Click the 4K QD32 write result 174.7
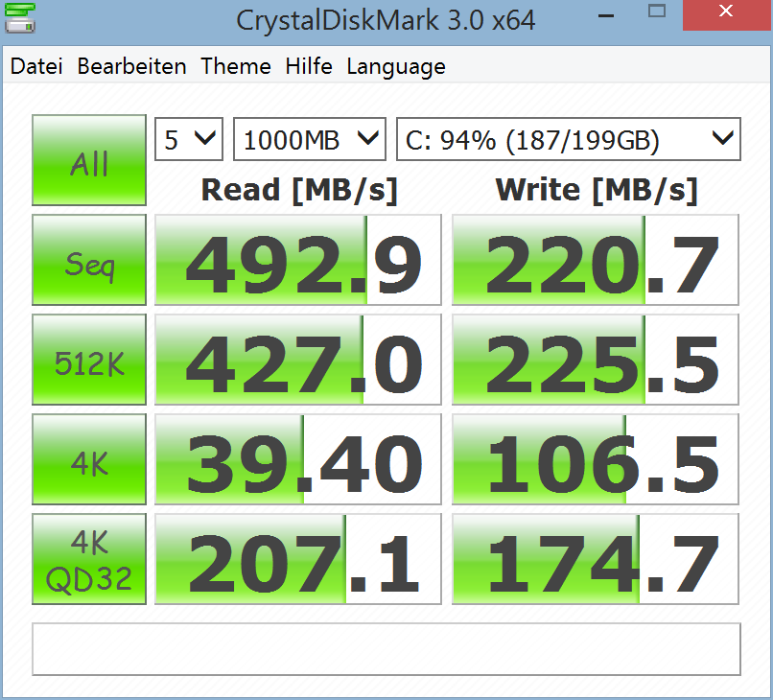Screen dimensions: 773x700 pos(595,559)
